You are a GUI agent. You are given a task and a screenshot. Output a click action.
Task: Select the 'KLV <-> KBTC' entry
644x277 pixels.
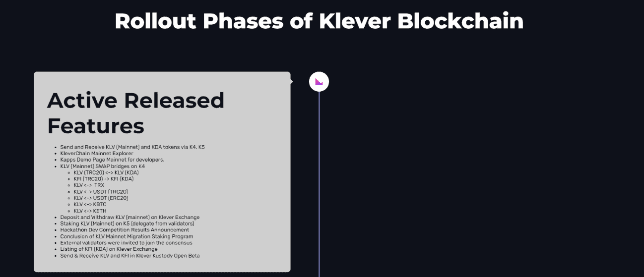tap(90, 205)
